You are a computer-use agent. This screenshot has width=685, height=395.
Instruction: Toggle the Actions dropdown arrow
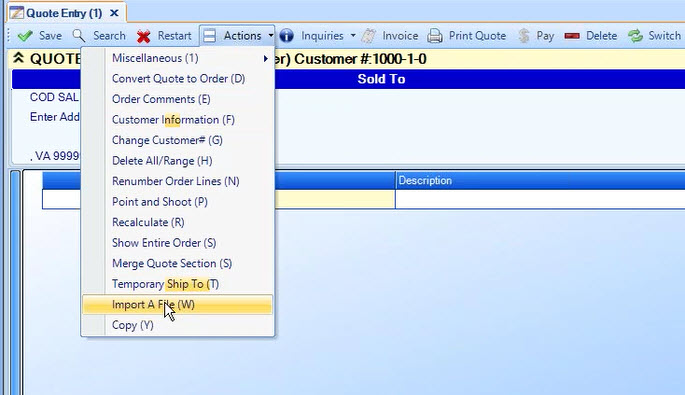(x=271, y=35)
